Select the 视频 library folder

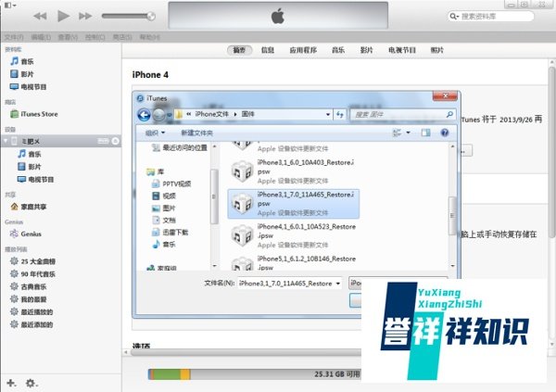(x=164, y=196)
